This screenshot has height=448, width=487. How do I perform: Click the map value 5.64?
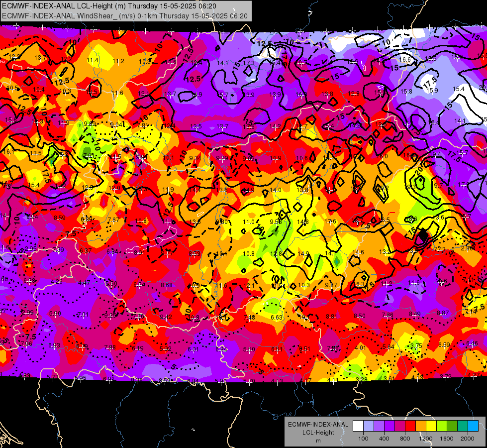coord(388,346)
